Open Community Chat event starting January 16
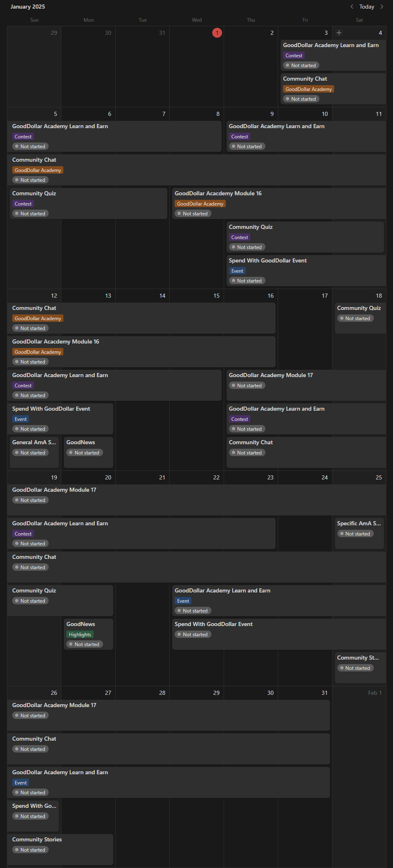 tap(306, 452)
